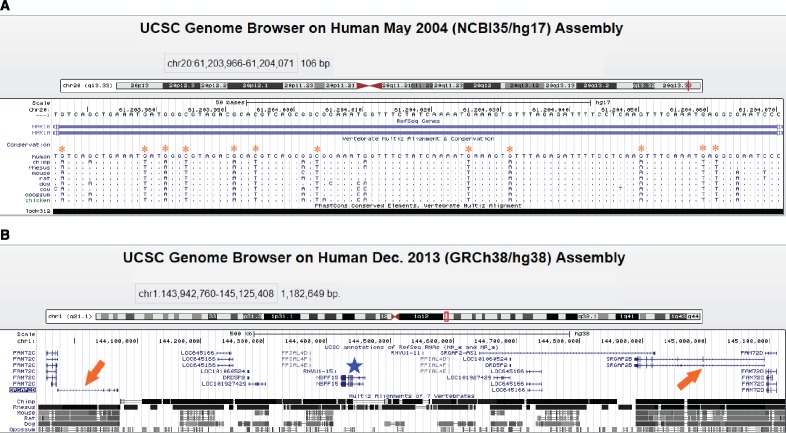Select band 20p13 on the chr20 ideogram
The height and width of the screenshot is (433, 786).
(x=138, y=86)
